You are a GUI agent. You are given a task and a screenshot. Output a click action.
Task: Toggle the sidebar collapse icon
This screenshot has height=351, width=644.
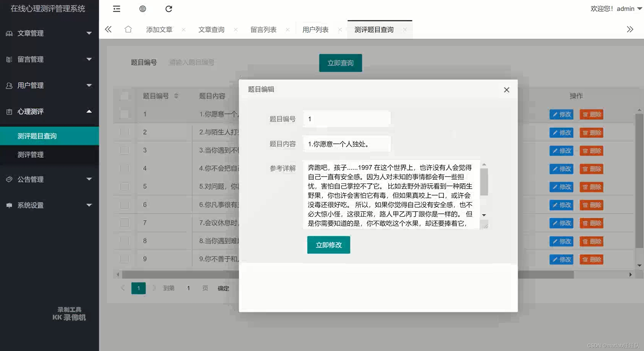coord(117,9)
